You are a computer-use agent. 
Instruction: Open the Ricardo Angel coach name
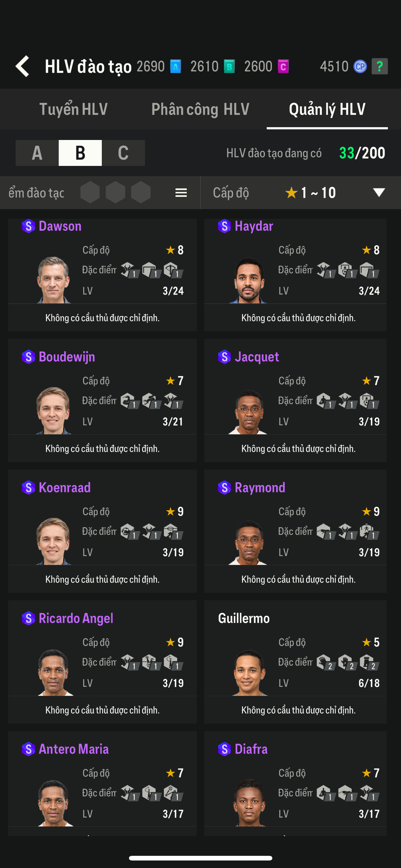76,618
